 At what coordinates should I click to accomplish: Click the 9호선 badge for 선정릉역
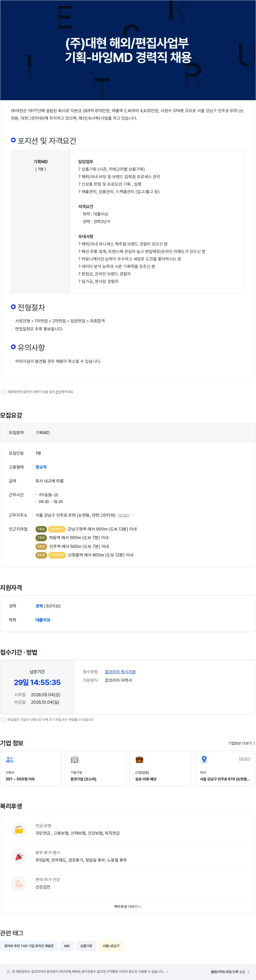tap(41, 555)
